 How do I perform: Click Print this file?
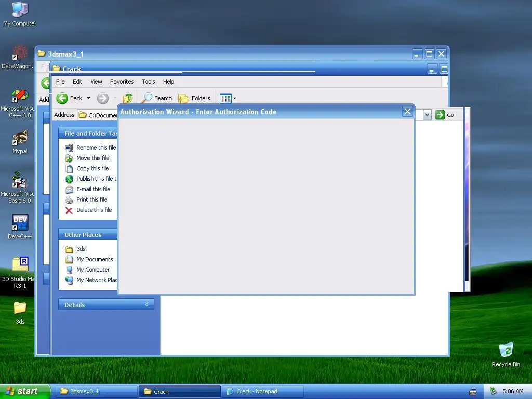pyautogui.click(x=86, y=199)
